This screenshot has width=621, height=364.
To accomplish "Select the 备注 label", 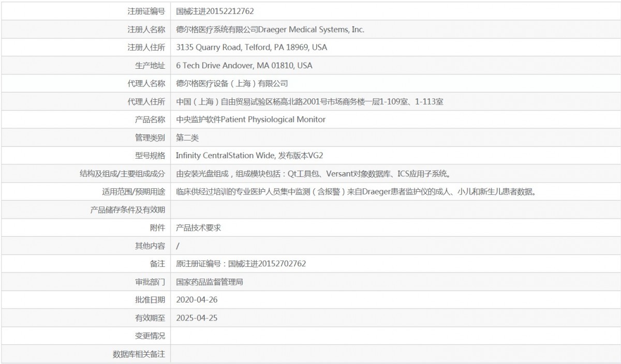I will coord(158,264).
